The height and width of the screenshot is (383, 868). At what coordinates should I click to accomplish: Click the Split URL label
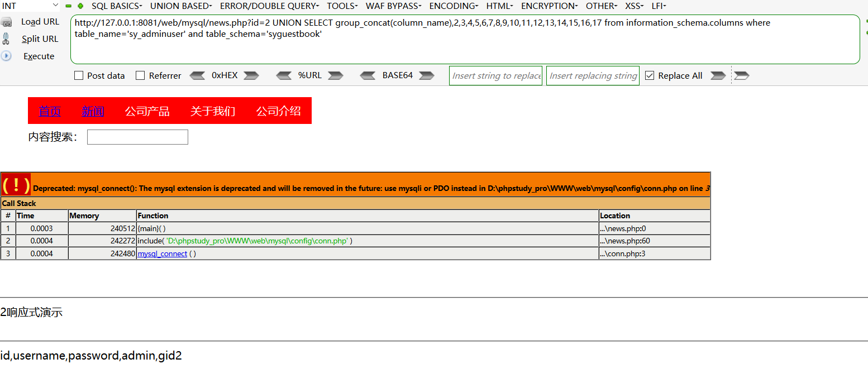point(40,39)
